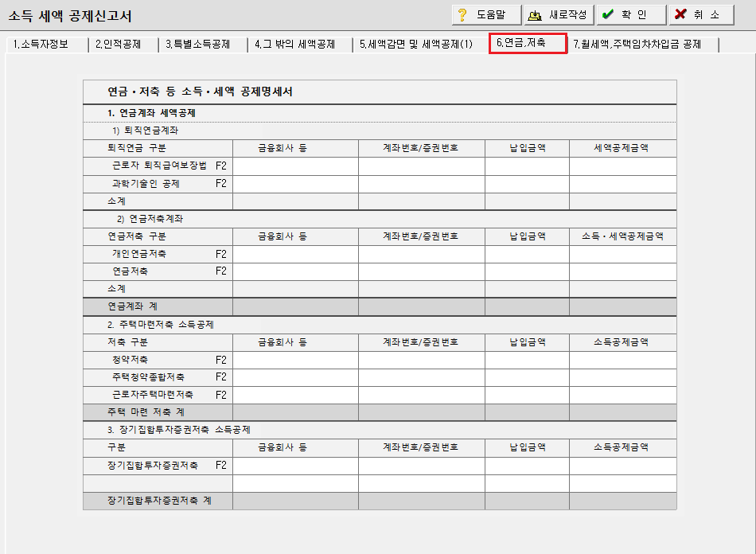Click 금융회사 등 field for 주택청약종합저축
The image size is (756, 554).
(295, 378)
